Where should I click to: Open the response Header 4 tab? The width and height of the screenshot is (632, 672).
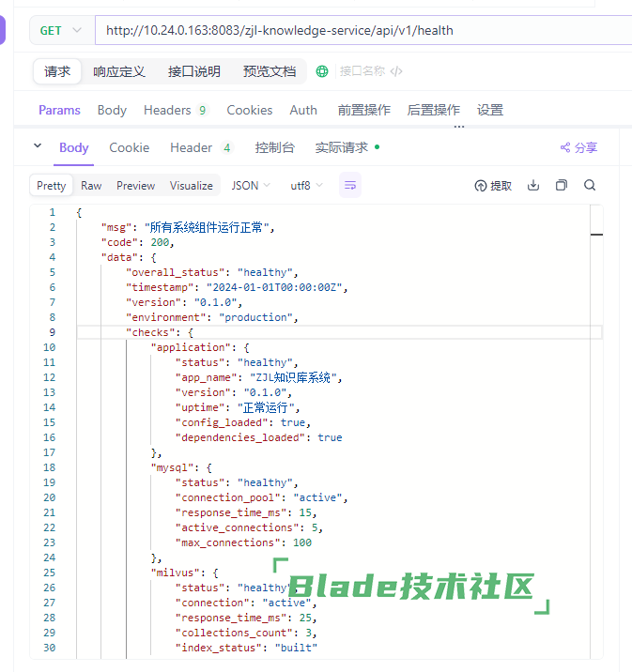(202, 148)
